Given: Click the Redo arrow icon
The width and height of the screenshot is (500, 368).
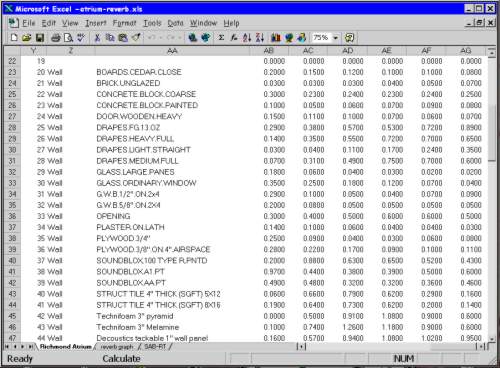Looking at the screenshot, I should [171, 38].
